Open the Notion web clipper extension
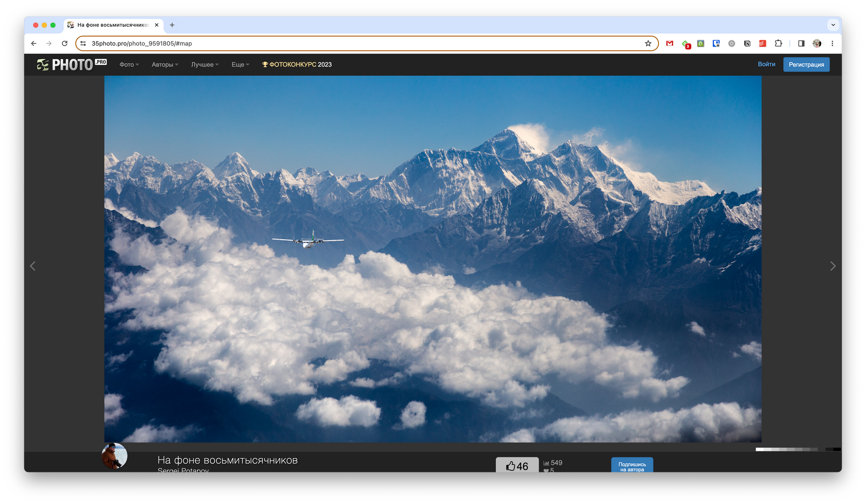Image resolution: width=866 pixels, height=504 pixels. 747,43
